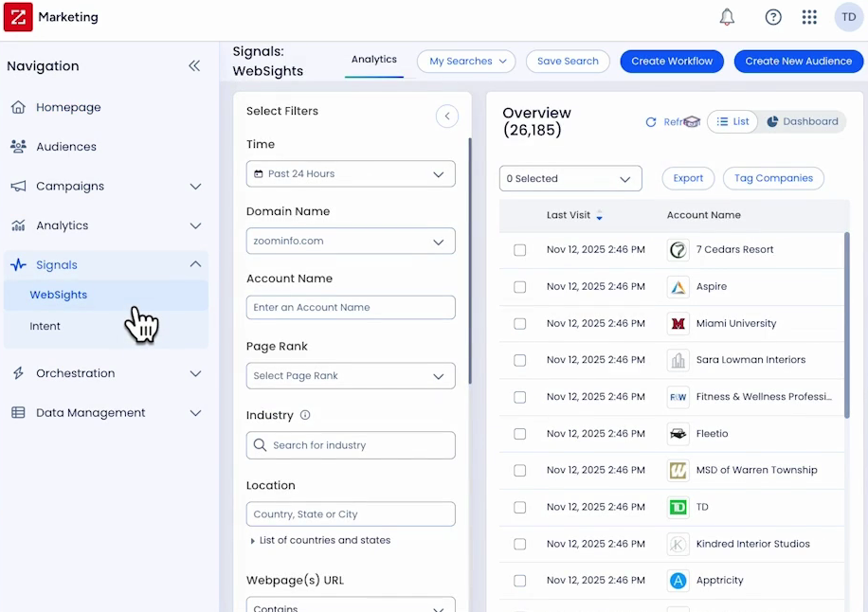Select Intent under Signals

[x=106, y=326]
